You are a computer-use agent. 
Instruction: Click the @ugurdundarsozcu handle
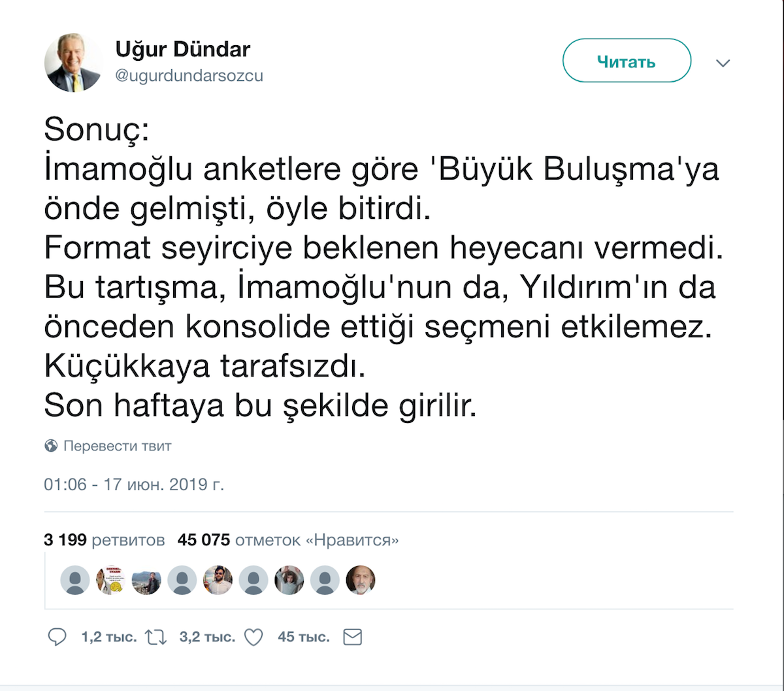point(189,76)
